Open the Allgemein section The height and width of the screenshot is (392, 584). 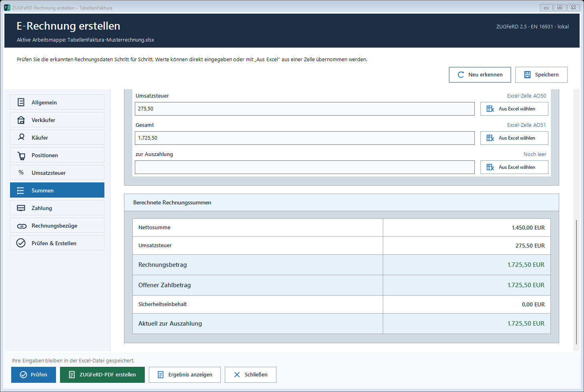(x=57, y=102)
